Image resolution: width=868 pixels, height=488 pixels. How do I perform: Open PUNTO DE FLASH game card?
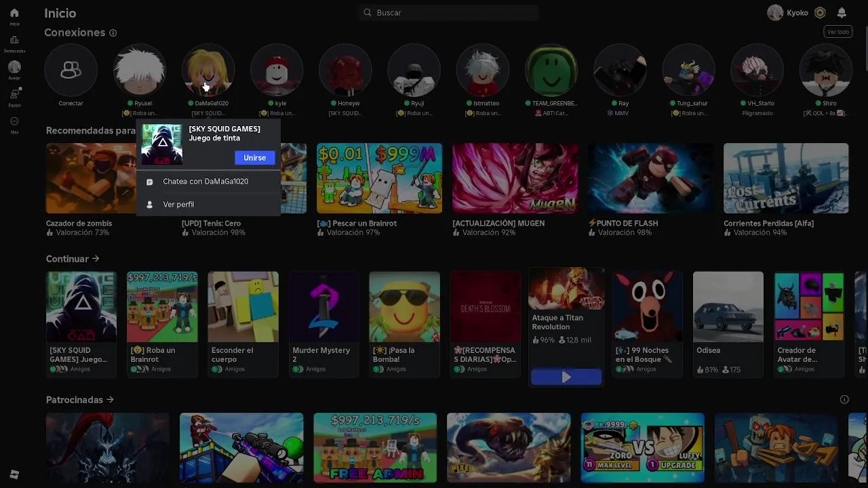650,190
